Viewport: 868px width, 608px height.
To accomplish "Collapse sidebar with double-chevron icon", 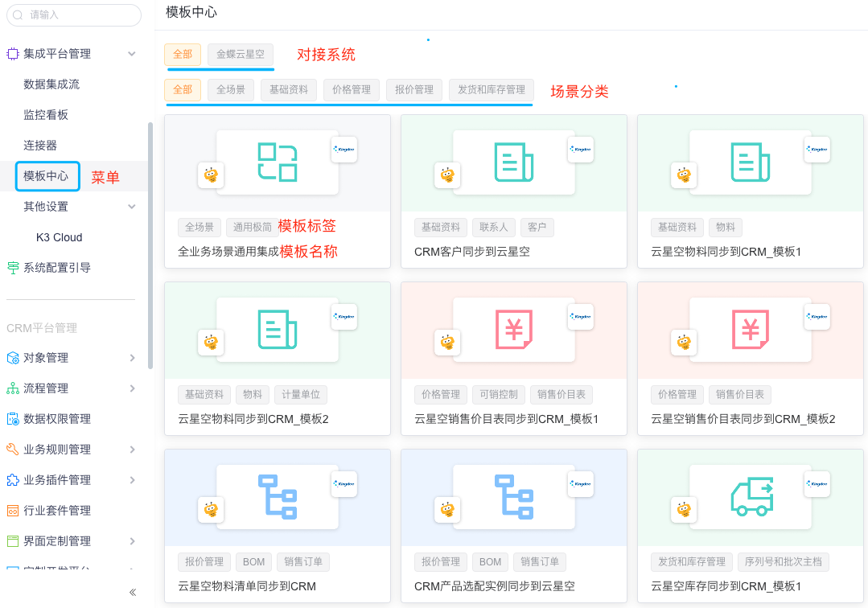I will 133,593.
